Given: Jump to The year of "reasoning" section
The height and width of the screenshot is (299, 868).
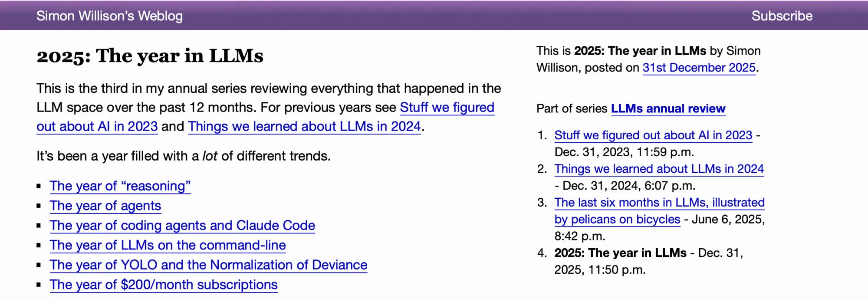Looking at the screenshot, I should [120, 186].
